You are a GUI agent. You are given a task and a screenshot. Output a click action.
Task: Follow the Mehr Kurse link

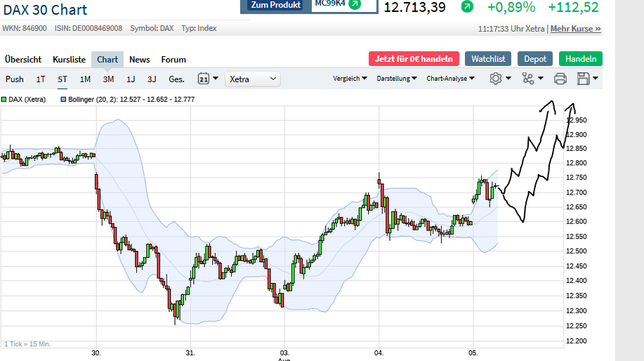pyautogui.click(x=576, y=29)
